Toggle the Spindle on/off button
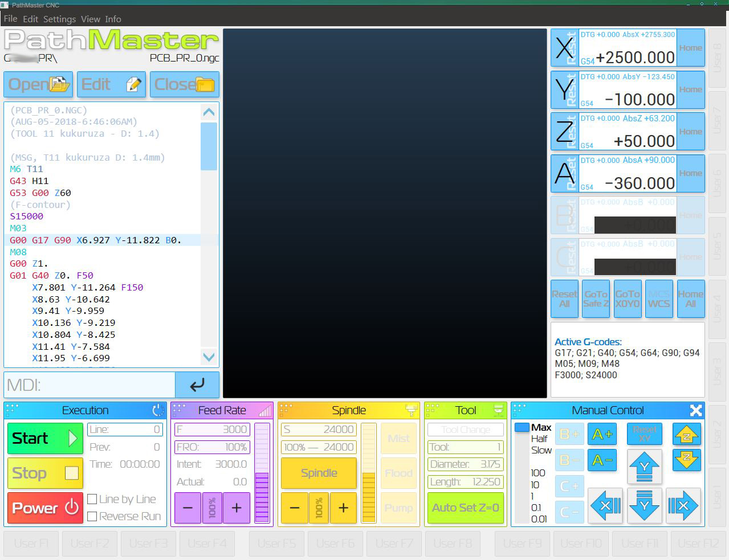 (x=319, y=473)
